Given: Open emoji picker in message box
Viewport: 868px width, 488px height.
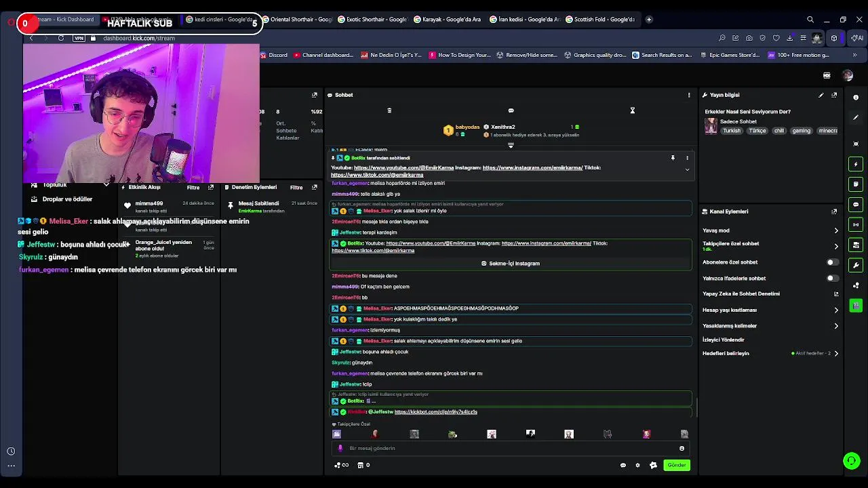Looking at the screenshot, I should pos(682,448).
